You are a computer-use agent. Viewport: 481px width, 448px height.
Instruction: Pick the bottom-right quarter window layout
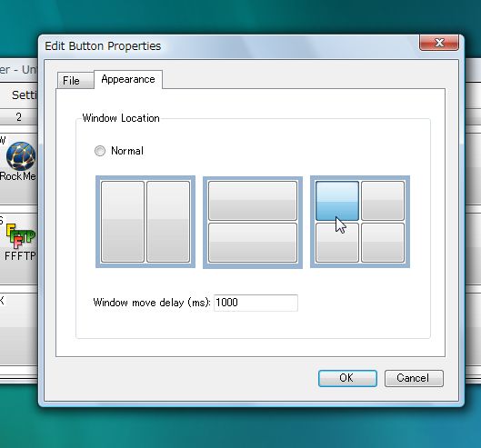point(383,243)
